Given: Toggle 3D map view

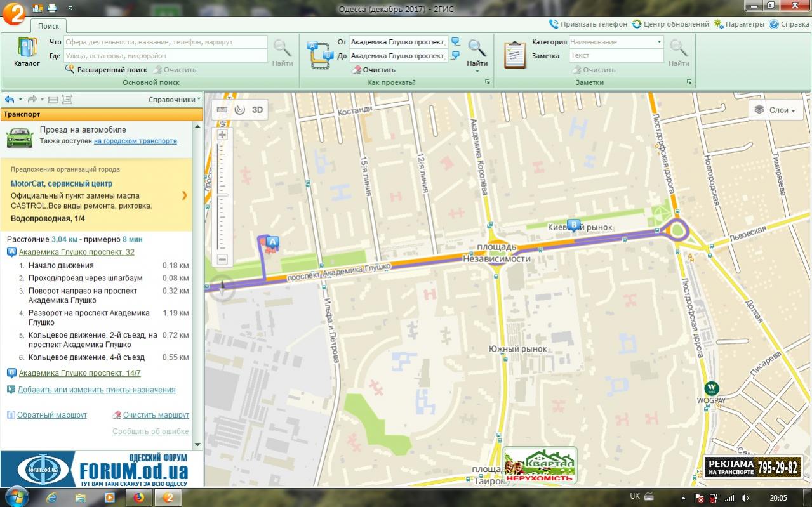Looking at the screenshot, I should click(x=257, y=109).
